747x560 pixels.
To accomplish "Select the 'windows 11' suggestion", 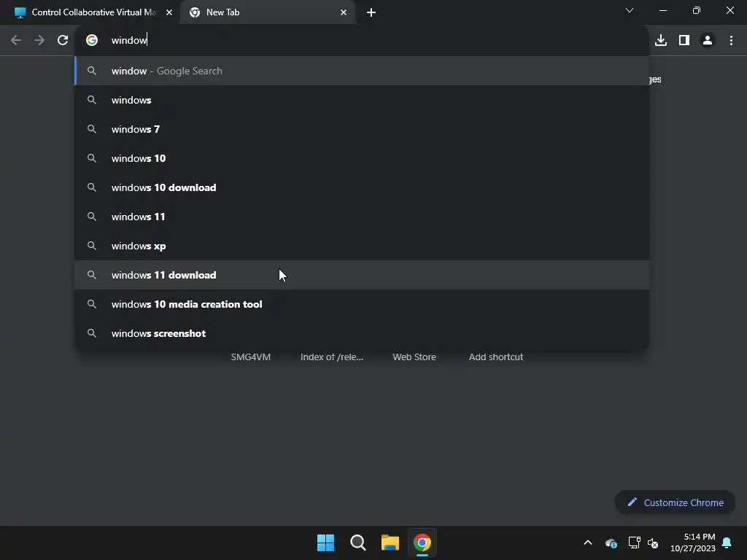I will click(x=362, y=217).
